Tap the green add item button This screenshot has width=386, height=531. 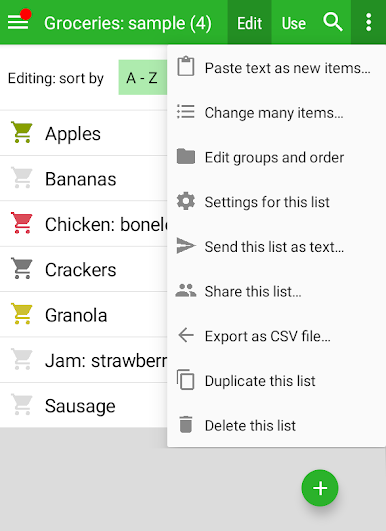[x=320, y=488]
